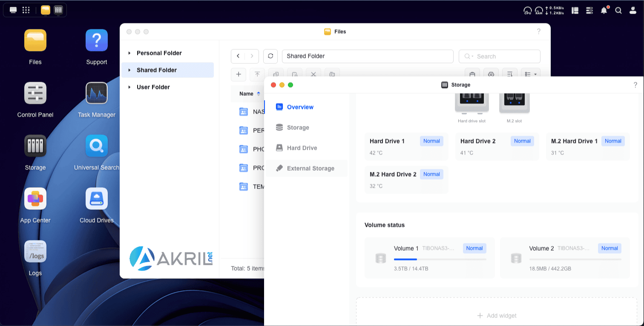Launch Task Manager from the desktop
Image resolution: width=644 pixels, height=326 pixels.
(97, 93)
